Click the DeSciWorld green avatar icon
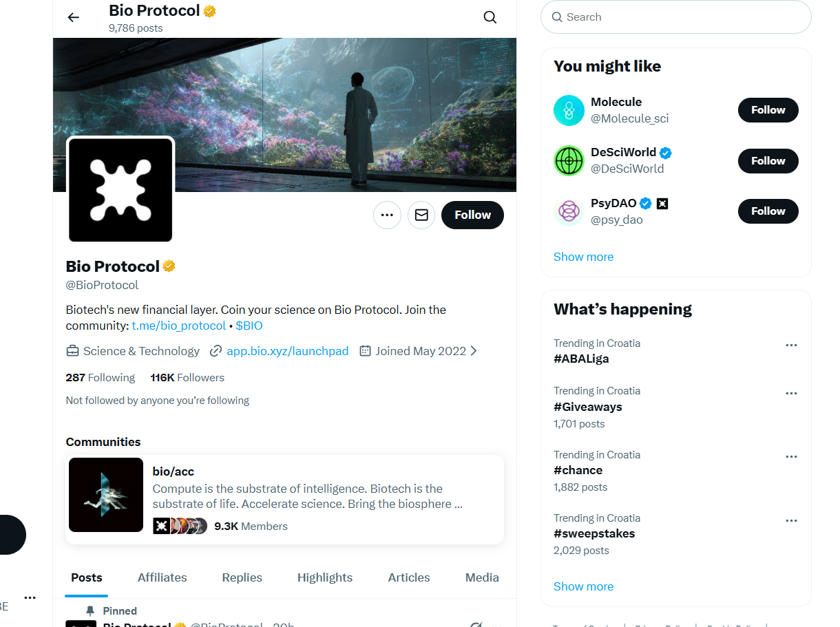The width and height of the screenshot is (840, 627). 569,161
